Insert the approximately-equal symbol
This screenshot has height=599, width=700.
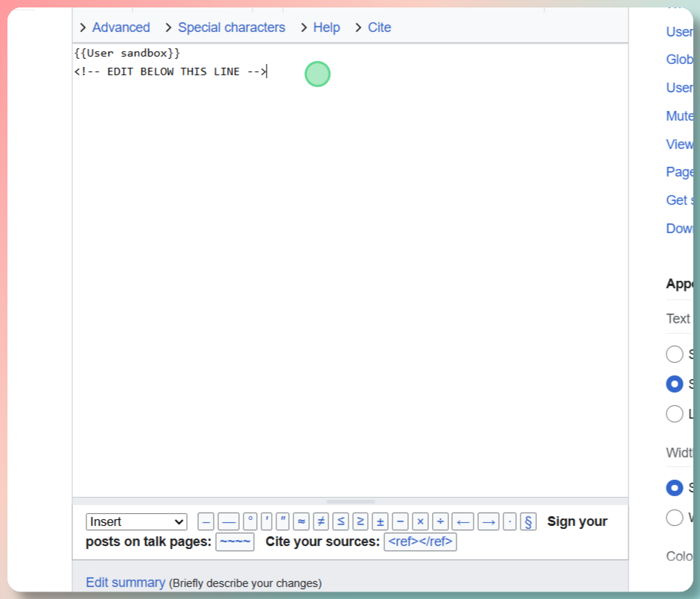(x=302, y=522)
